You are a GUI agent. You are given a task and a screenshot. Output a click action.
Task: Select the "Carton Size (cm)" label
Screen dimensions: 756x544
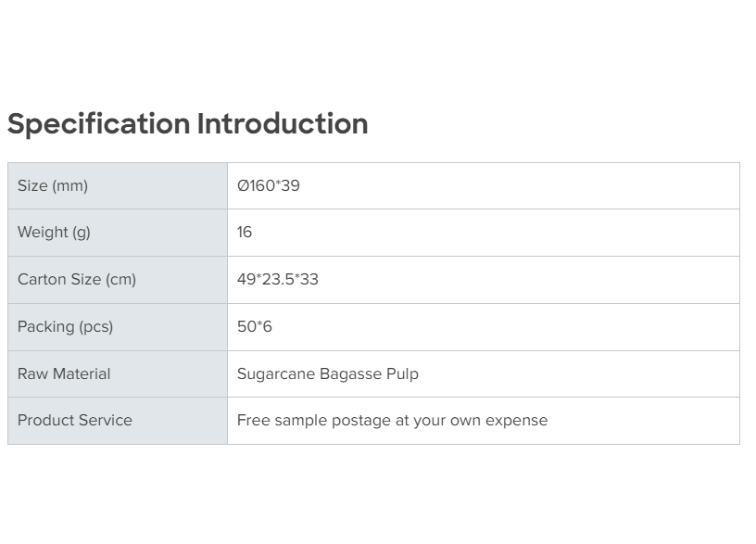point(77,279)
